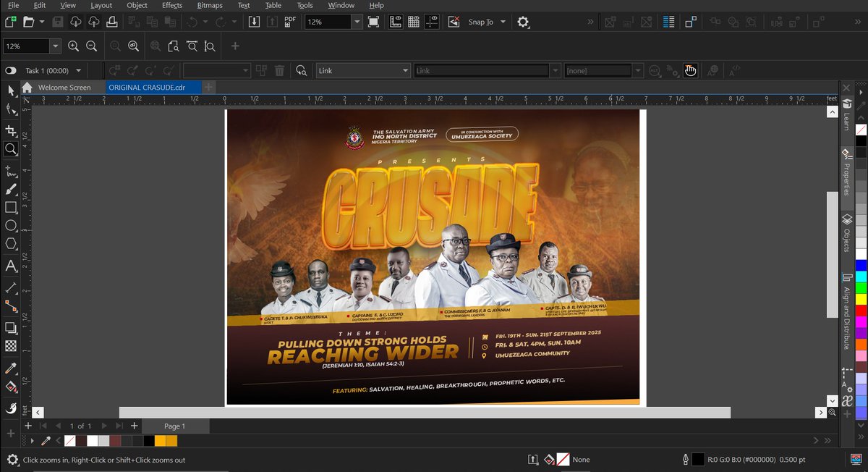
Task: Add a page after Page 1
Action: [x=134, y=426]
